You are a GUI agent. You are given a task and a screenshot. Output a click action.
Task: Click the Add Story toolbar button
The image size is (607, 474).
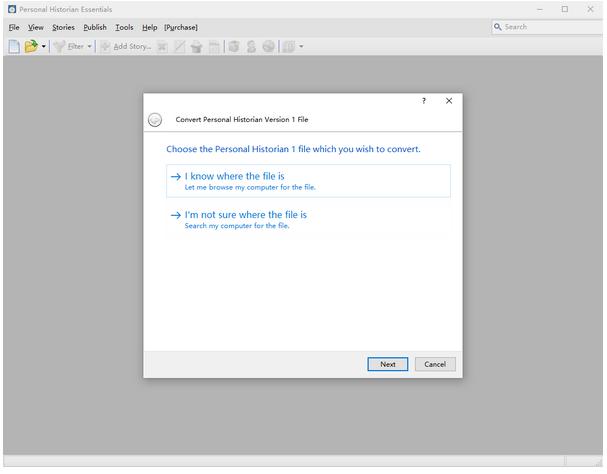tap(126, 46)
